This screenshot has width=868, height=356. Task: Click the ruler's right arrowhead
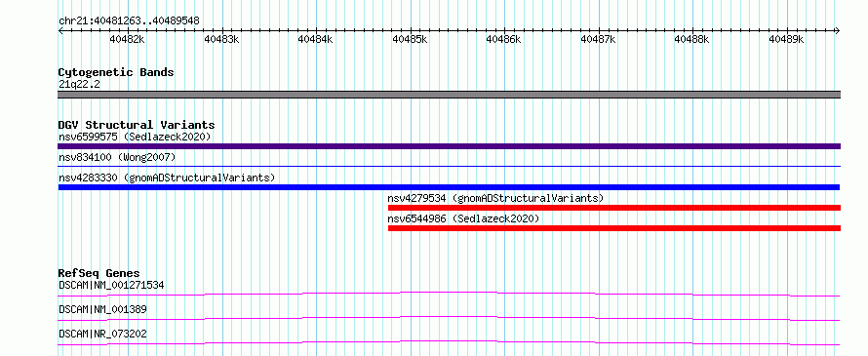tap(838, 31)
